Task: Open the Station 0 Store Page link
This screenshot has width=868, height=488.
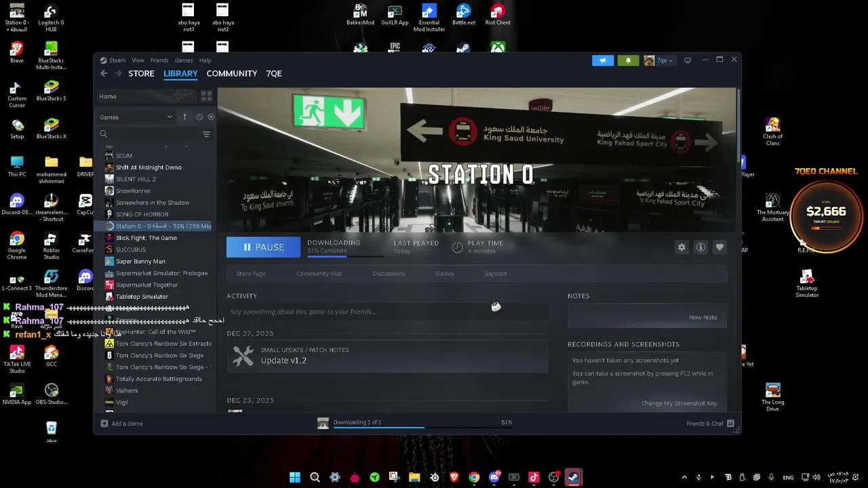Action: (251, 274)
